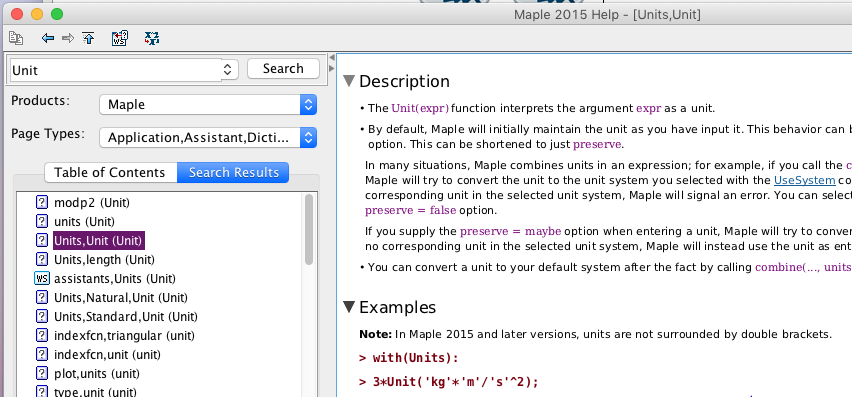Viewport: 852px width, 397px height.
Task: Click the forward arrow toolbar icon
Action: (x=68, y=38)
